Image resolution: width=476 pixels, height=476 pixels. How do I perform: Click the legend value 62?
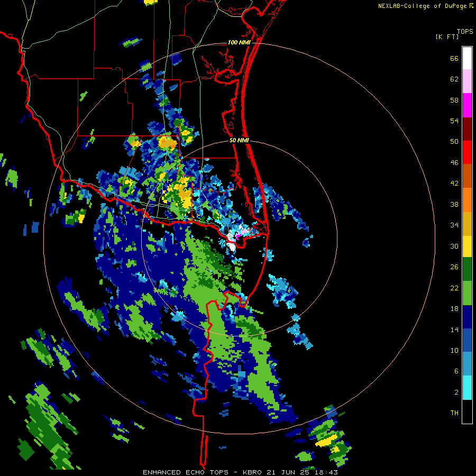click(x=454, y=79)
